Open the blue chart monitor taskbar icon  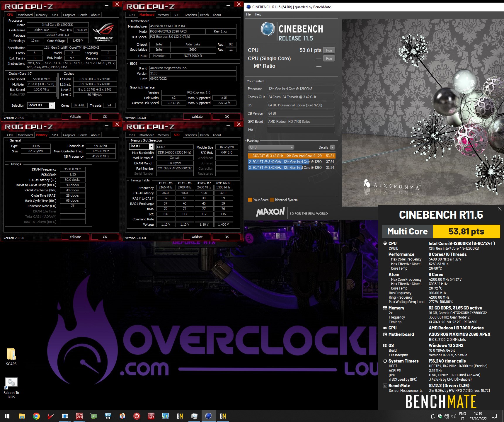pos(166,416)
